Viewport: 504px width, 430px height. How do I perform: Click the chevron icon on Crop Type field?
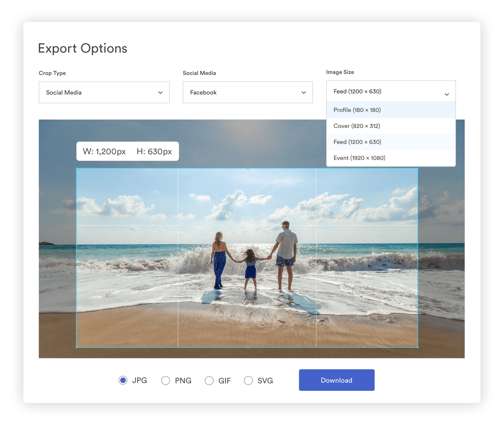[x=161, y=92]
